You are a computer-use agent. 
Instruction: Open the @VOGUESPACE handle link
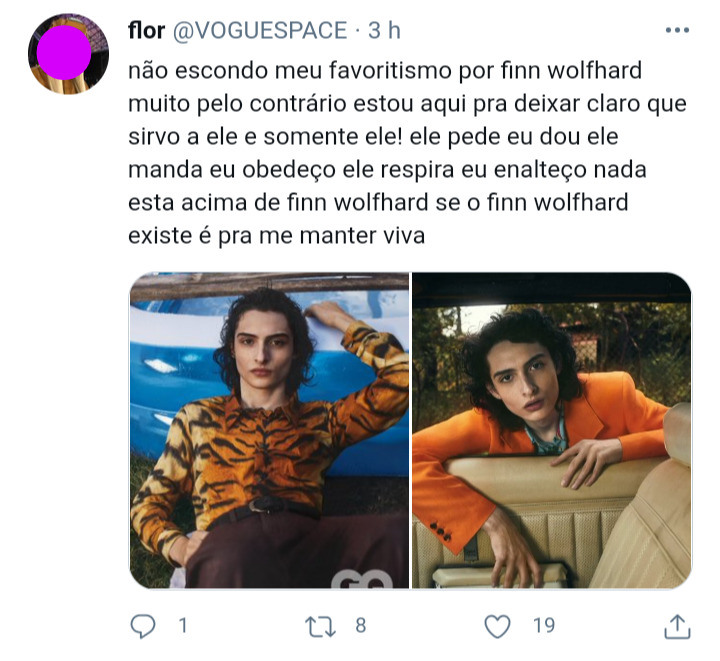tap(260, 31)
